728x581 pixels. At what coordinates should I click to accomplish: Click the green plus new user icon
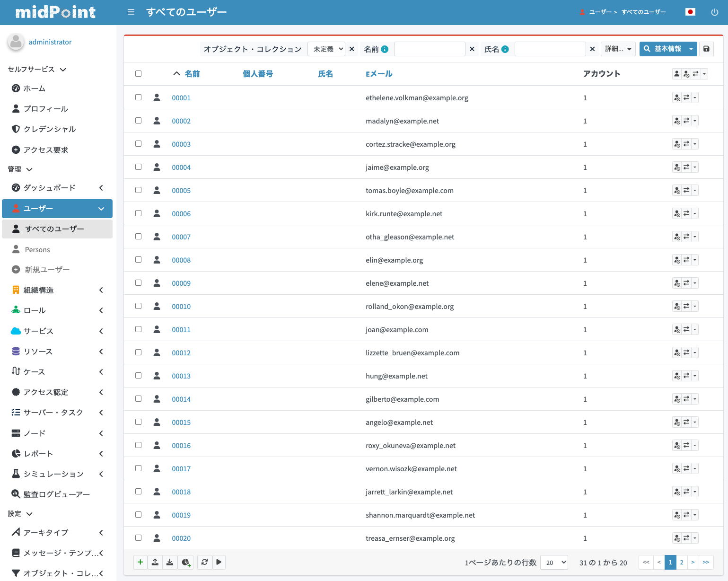(140, 562)
